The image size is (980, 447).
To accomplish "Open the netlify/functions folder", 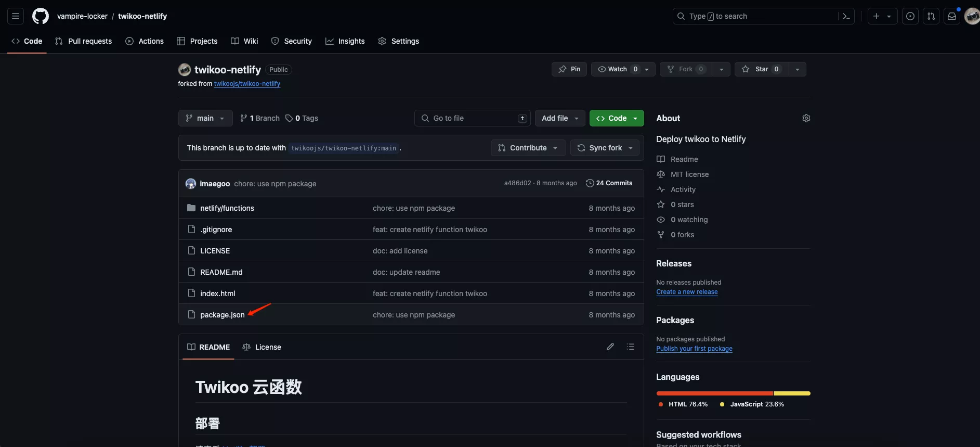I will (227, 208).
